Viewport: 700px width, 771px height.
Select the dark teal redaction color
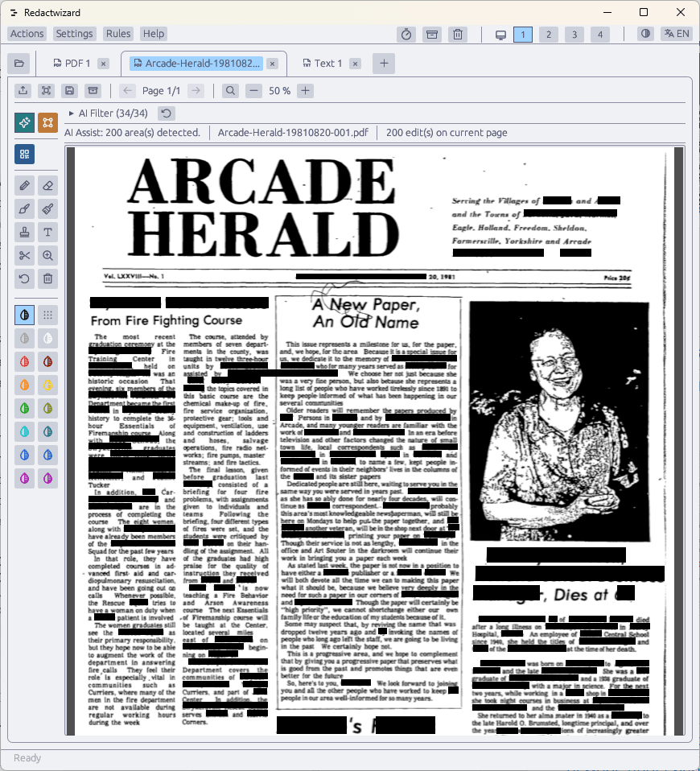47,431
